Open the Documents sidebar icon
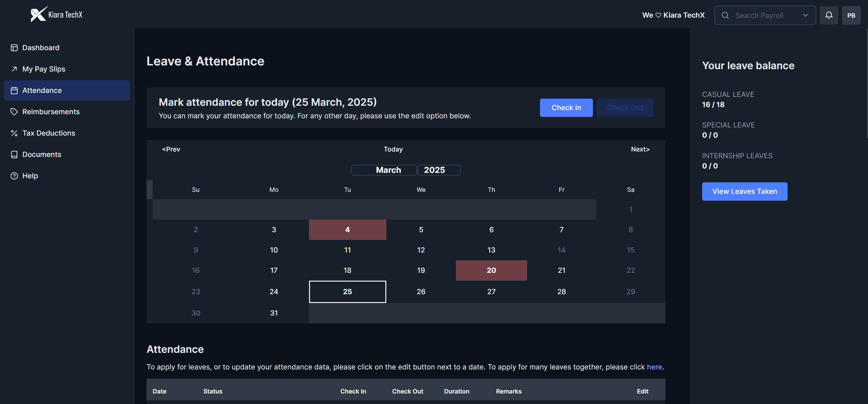The width and height of the screenshot is (868, 404). pyautogui.click(x=14, y=154)
